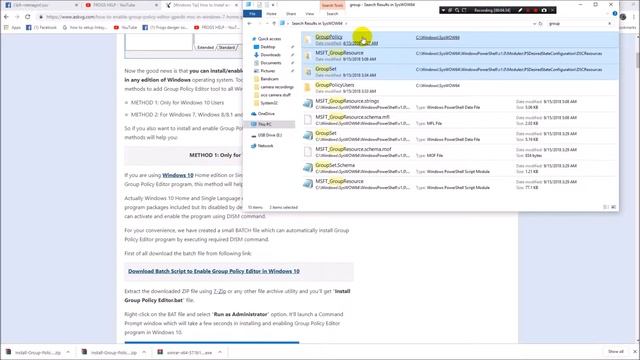Click GroupPolicy path C:\Windows\SysWOW64 text

pyautogui.click(x=438, y=38)
